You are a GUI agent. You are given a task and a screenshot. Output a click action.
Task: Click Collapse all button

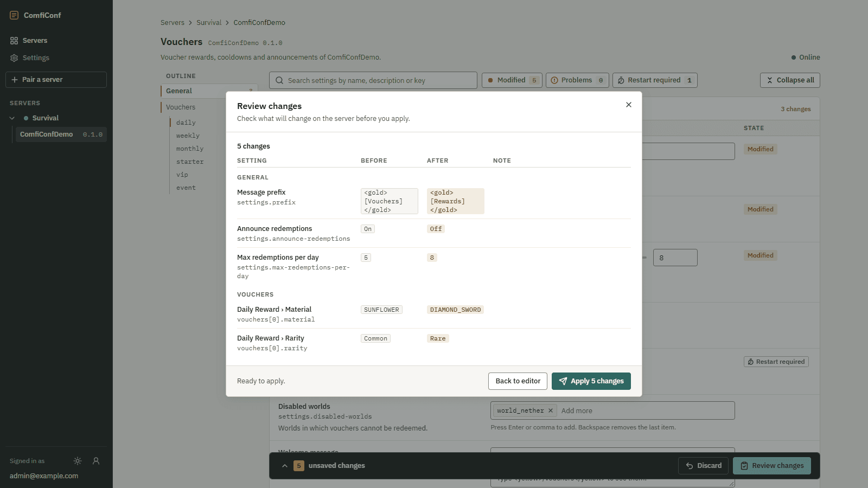click(x=790, y=80)
